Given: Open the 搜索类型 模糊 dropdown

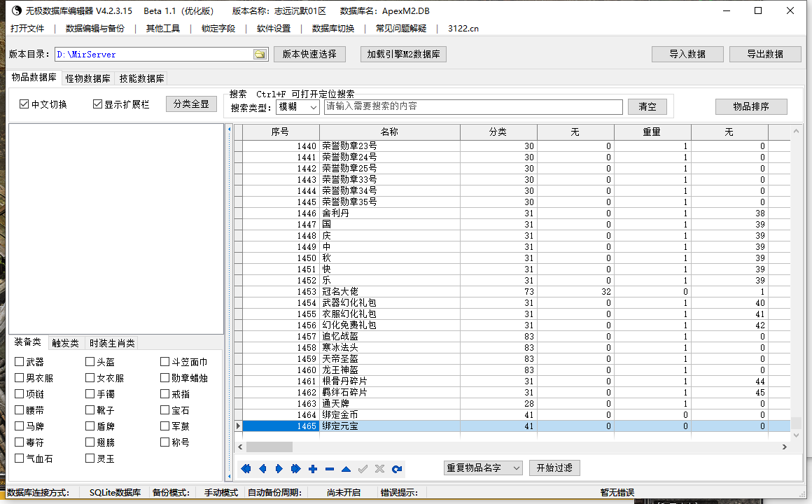Looking at the screenshot, I should pos(297,106).
